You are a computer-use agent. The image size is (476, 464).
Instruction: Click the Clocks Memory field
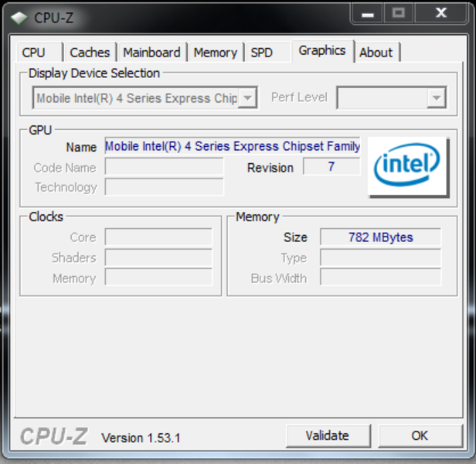pos(158,277)
